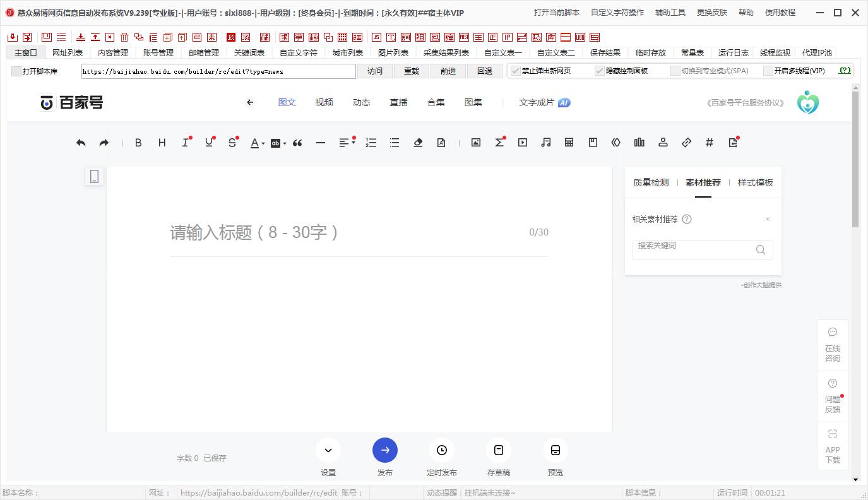868x500 pixels.
Task: Undo the last edit in the editor
Action: pos(81,143)
